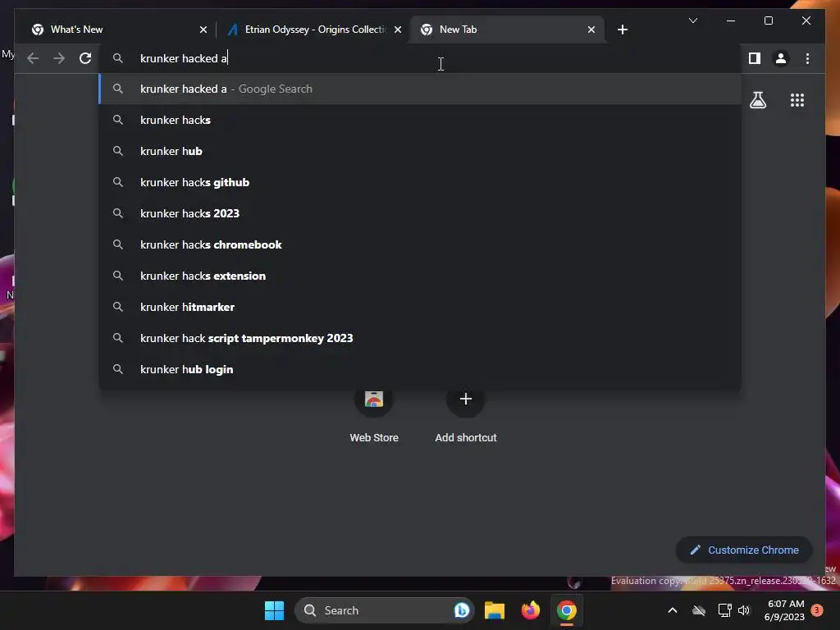The width and height of the screenshot is (840, 630).
Task: Open network status tray icon
Action: (x=724, y=610)
